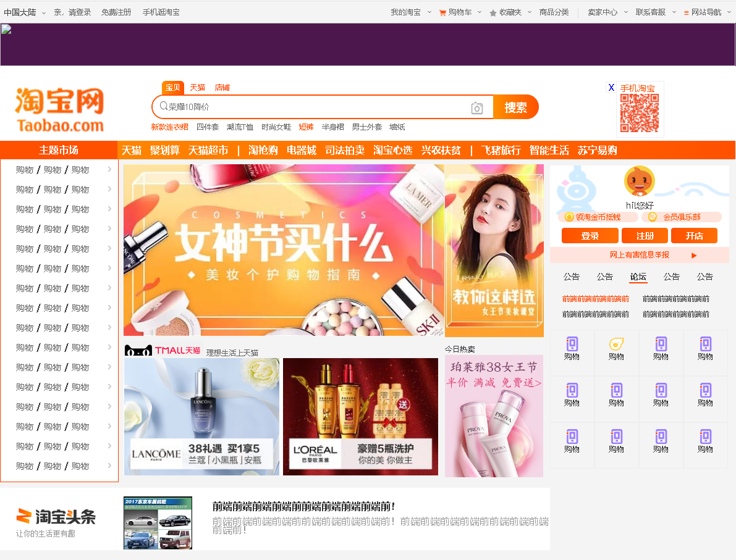
Task: Open 司法拍卖 in orange nav bar
Action: click(x=345, y=151)
